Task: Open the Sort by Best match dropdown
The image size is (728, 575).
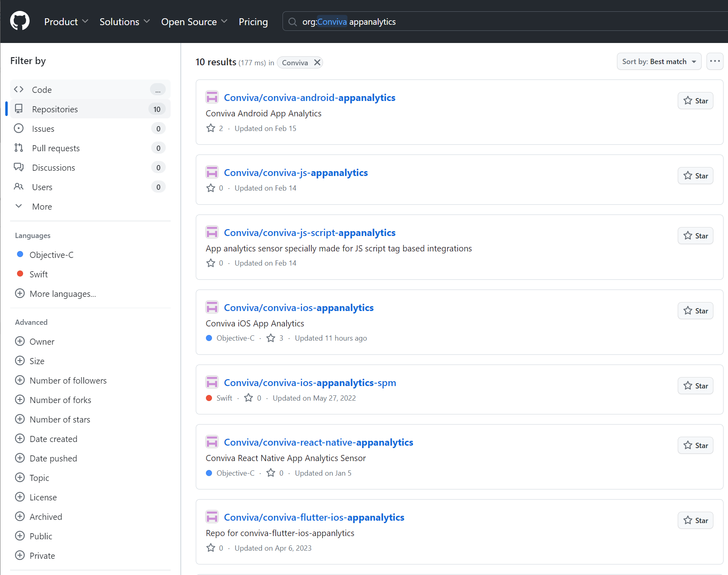Action: 659,62
